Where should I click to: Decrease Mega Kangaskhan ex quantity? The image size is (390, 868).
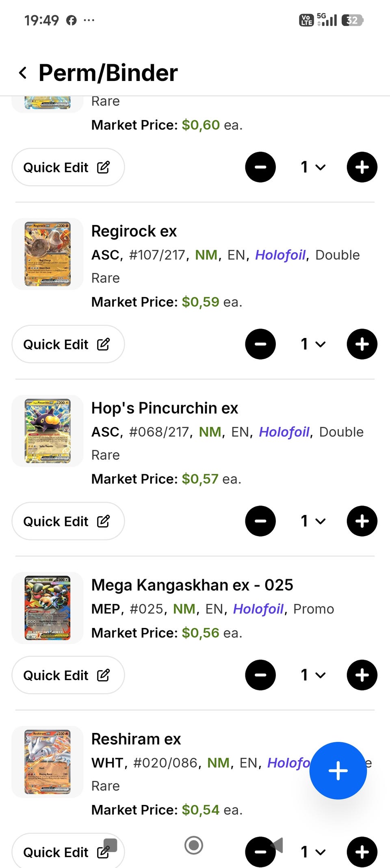260,675
